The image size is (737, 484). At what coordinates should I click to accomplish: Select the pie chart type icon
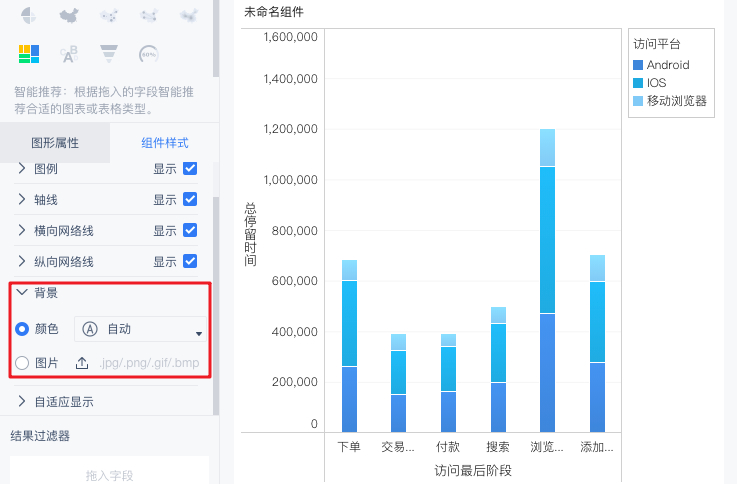pos(29,16)
